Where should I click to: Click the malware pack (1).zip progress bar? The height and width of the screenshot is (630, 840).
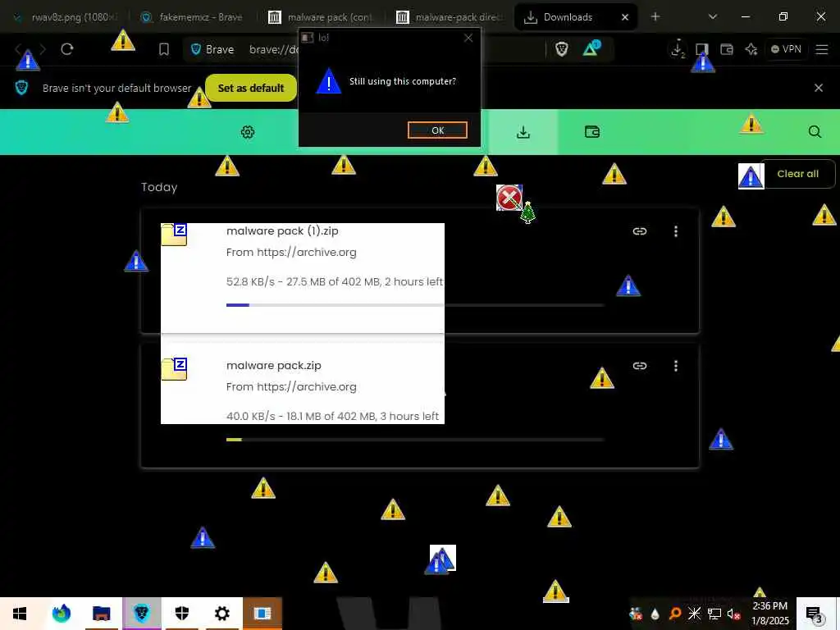pos(415,305)
